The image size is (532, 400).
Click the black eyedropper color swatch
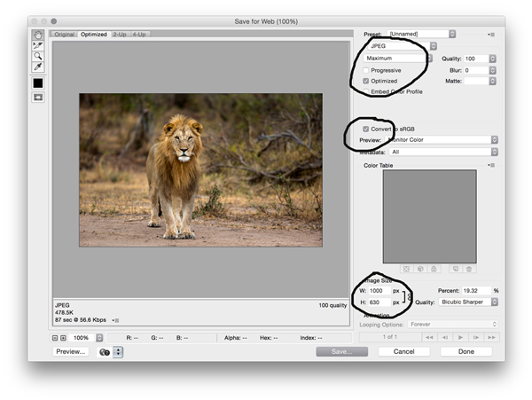38,82
